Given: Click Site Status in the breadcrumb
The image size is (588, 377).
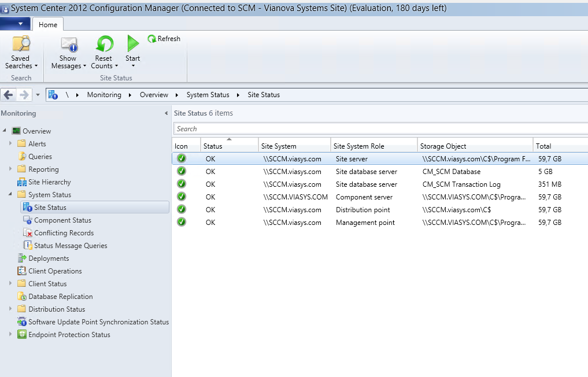Looking at the screenshot, I should pyautogui.click(x=264, y=95).
